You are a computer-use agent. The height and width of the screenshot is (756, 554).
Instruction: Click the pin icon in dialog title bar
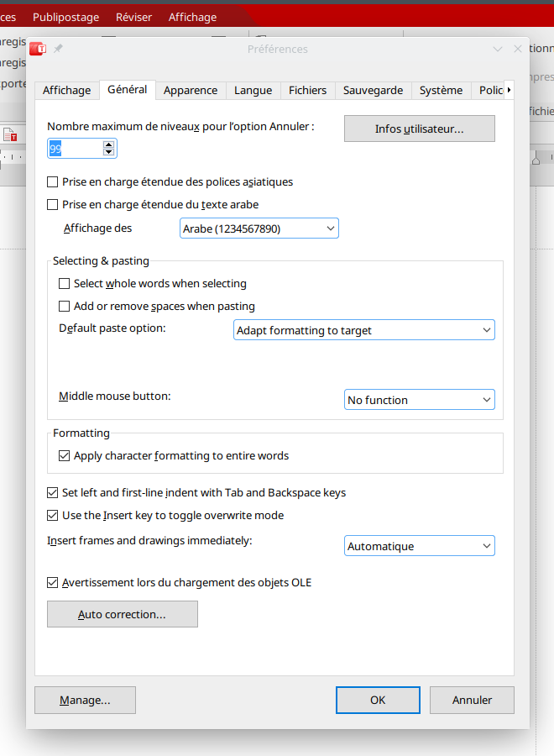[58, 49]
